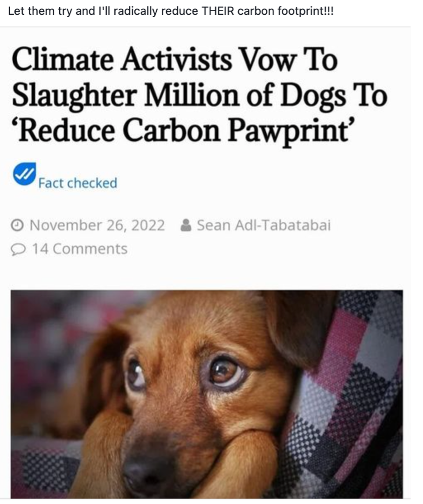Open the 'Fact checked' label

(x=78, y=183)
